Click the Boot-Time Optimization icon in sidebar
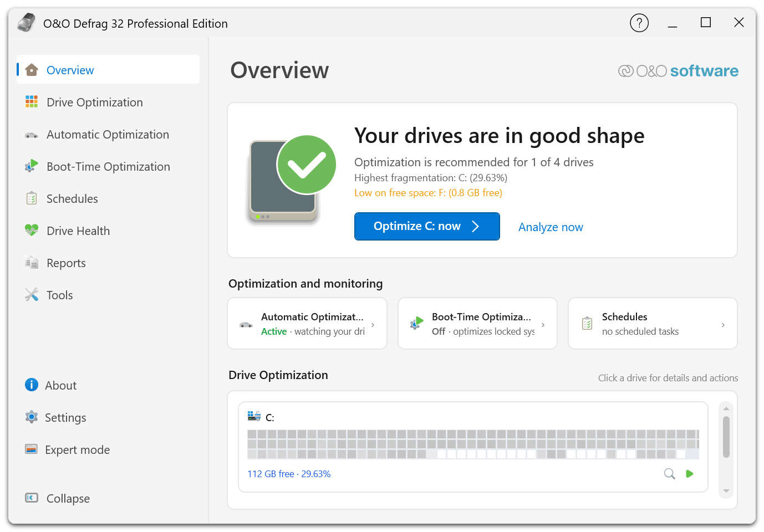Viewport: 764px width, 532px height. [x=32, y=166]
